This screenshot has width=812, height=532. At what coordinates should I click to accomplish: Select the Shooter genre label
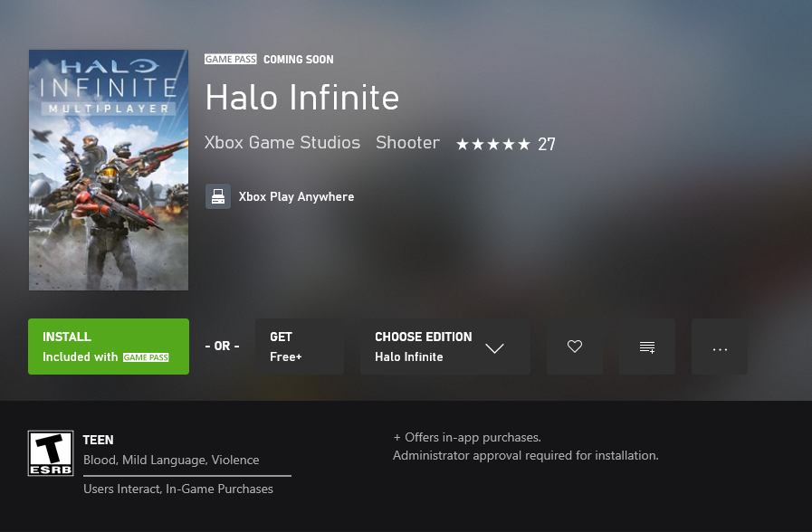coord(406,142)
